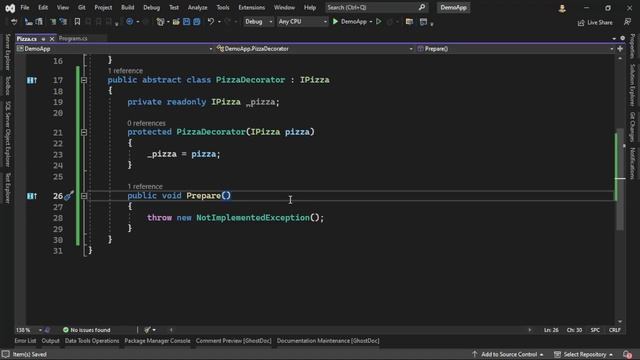Open the Git menu

[x=82, y=7]
